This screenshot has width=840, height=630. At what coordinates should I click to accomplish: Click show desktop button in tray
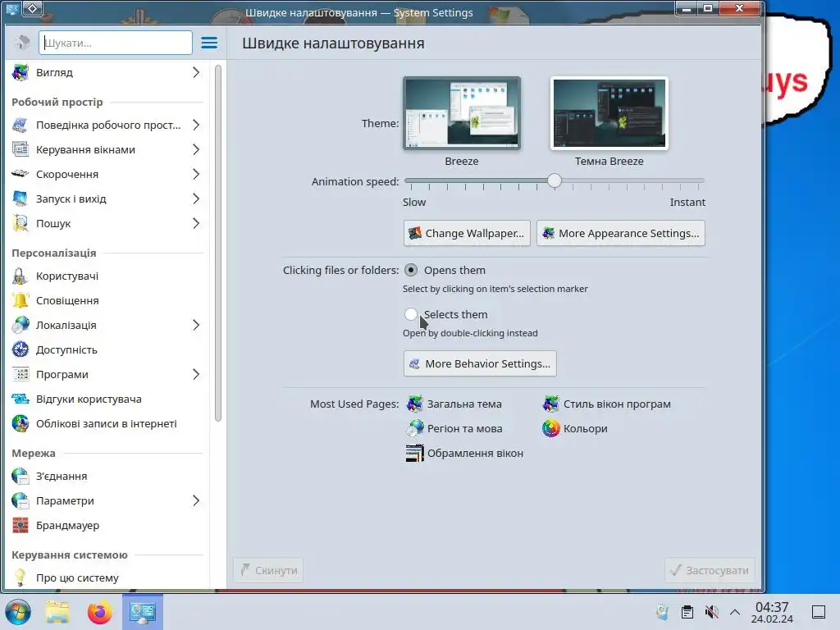click(x=819, y=612)
